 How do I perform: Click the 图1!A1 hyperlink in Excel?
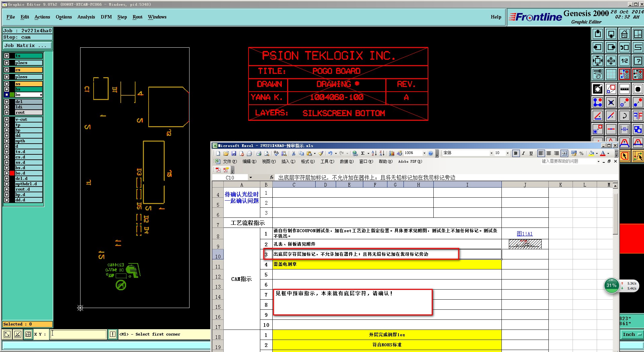click(525, 234)
